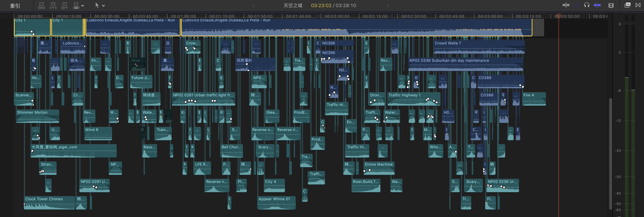Open the 索引 index panel
The width and height of the screenshot is (644, 217).
(15, 6)
